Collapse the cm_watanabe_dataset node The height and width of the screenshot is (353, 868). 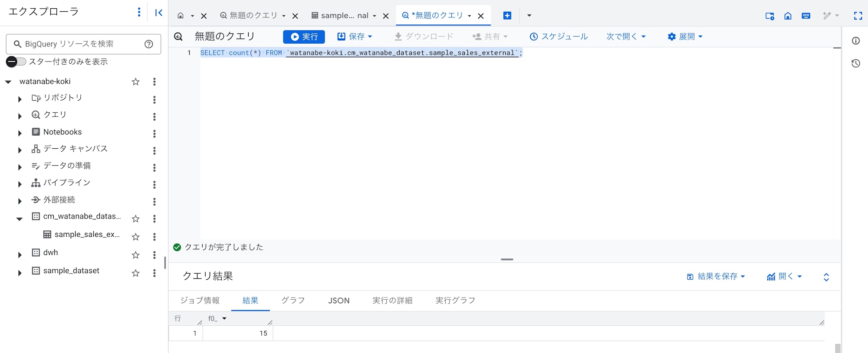pyautogui.click(x=20, y=219)
